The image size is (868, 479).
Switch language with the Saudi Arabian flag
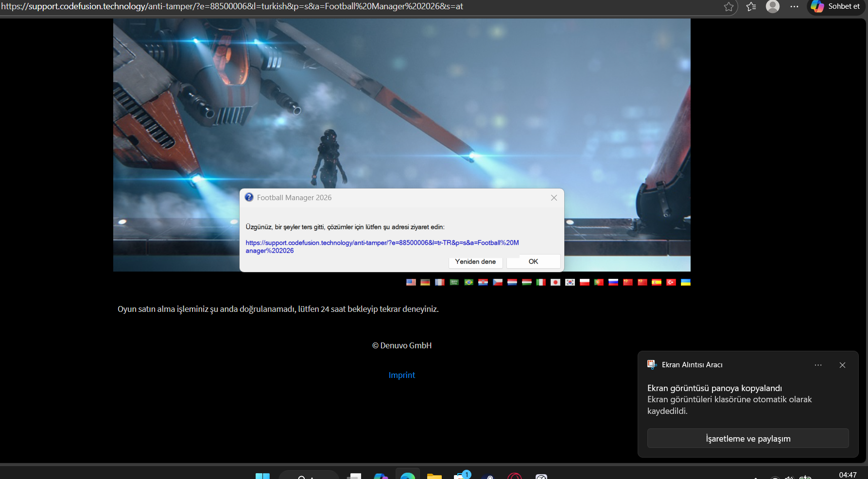454,282
